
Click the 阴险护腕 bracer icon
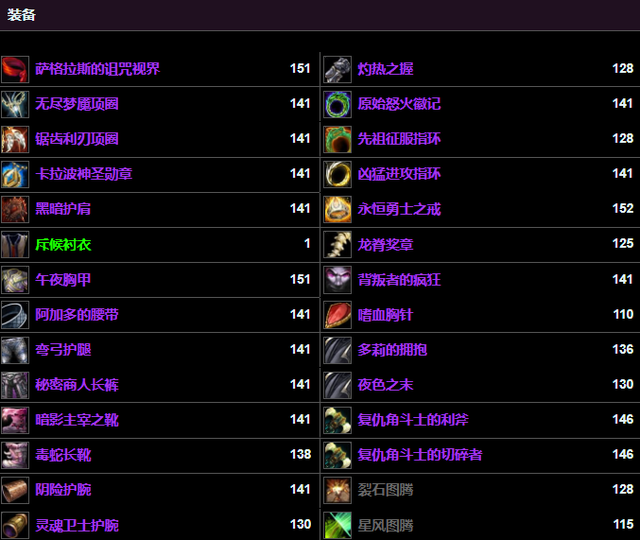click(15, 490)
